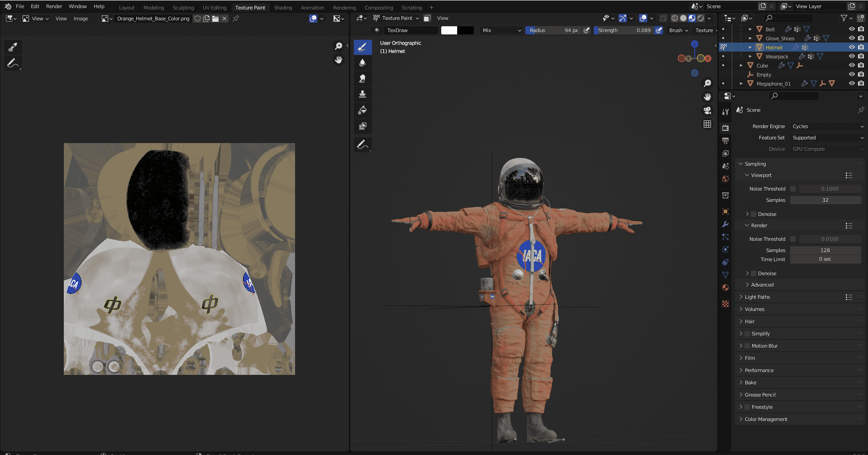Hide Glove_Shoes in viewport via eye icon
This screenshot has height=455, width=868.
tap(852, 38)
